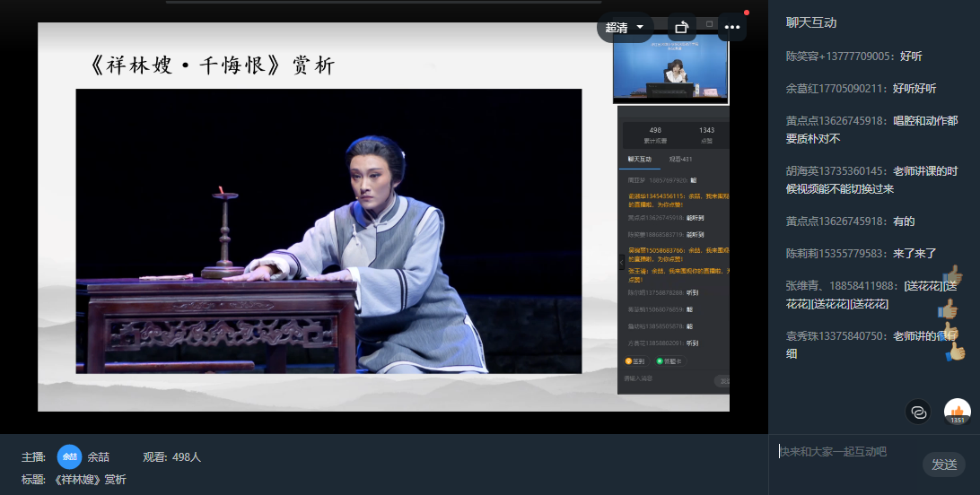The height and width of the screenshot is (495, 980).
Task: Click the 签到 sign-in button in embedded panel
Action: (x=634, y=361)
